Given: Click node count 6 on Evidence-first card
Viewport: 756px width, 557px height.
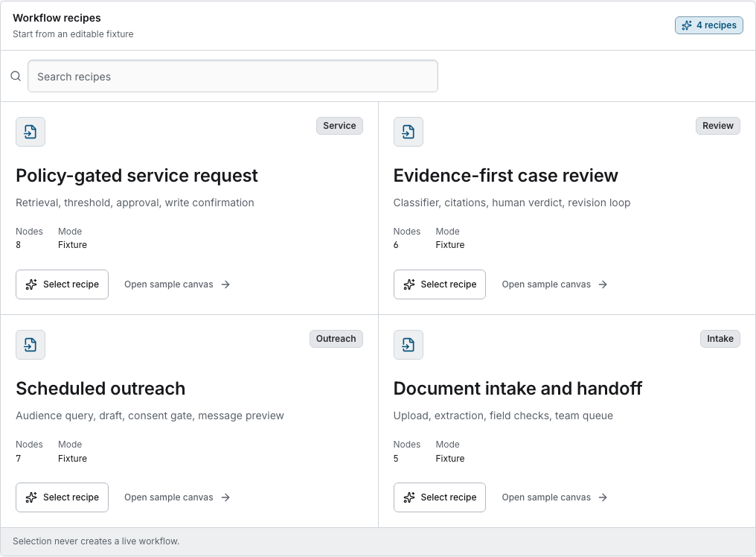Looking at the screenshot, I should pyautogui.click(x=396, y=245).
